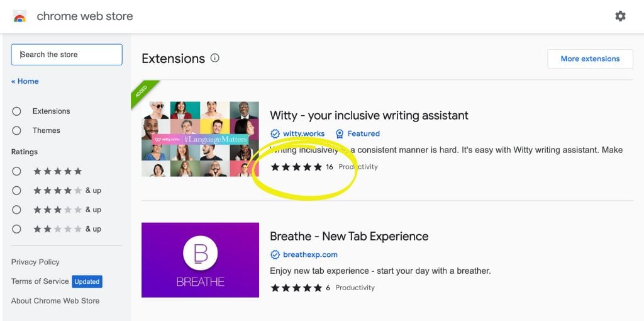The height and width of the screenshot is (321, 644).
Task: Select the Extensions radio button
Action: click(x=17, y=111)
